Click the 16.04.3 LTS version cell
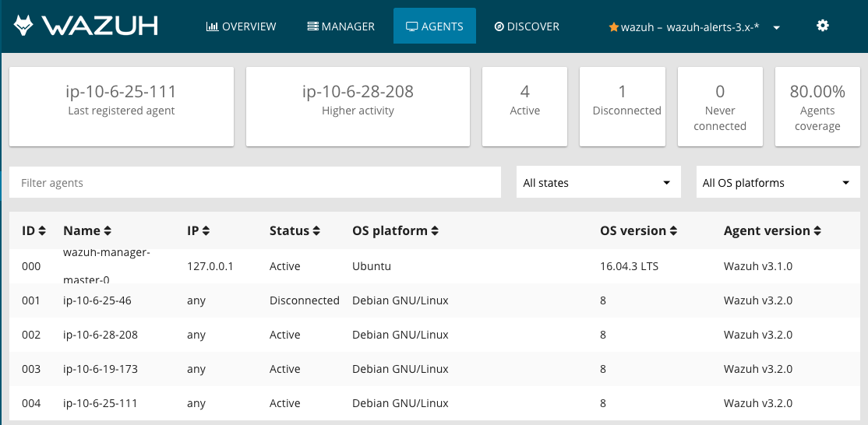This screenshot has height=425, width=868. (x=629, y=266)
